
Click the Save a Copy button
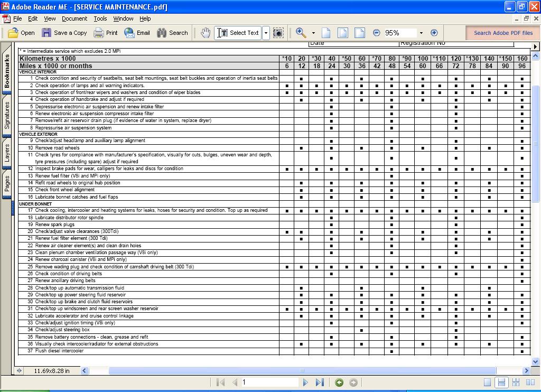pyautogui.click(x=64, y=33)
